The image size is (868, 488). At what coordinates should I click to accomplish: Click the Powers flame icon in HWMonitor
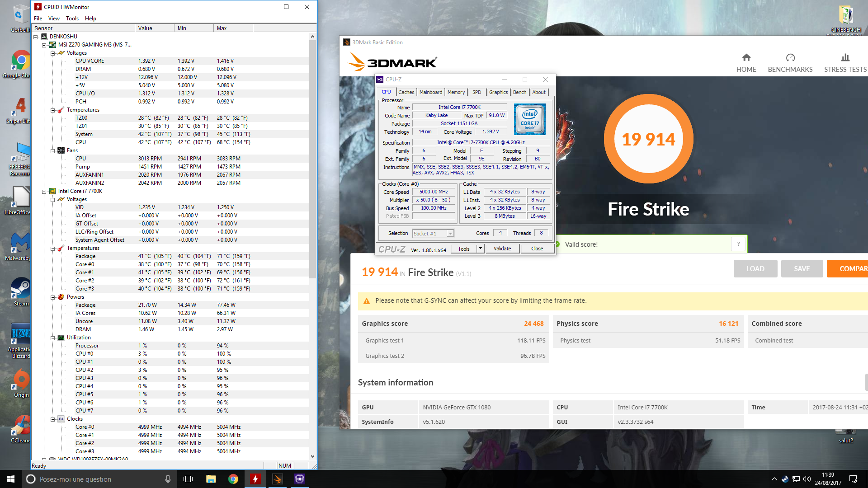point(61,297)
